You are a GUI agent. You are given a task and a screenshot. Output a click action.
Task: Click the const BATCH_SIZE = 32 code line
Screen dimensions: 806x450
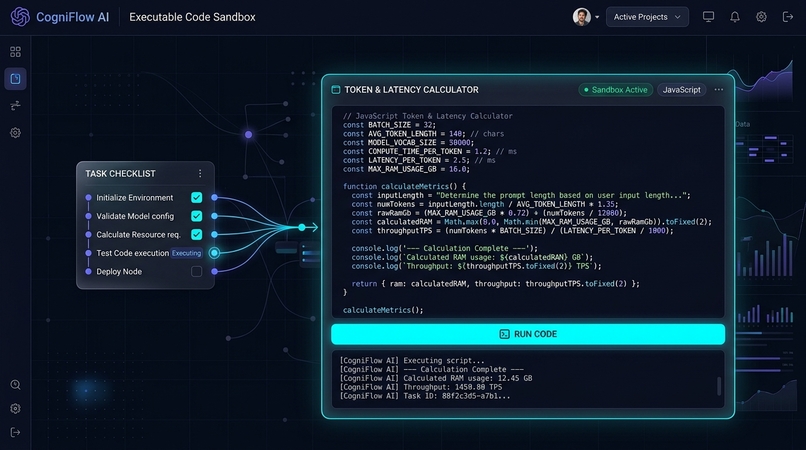(x=389, y=125)
